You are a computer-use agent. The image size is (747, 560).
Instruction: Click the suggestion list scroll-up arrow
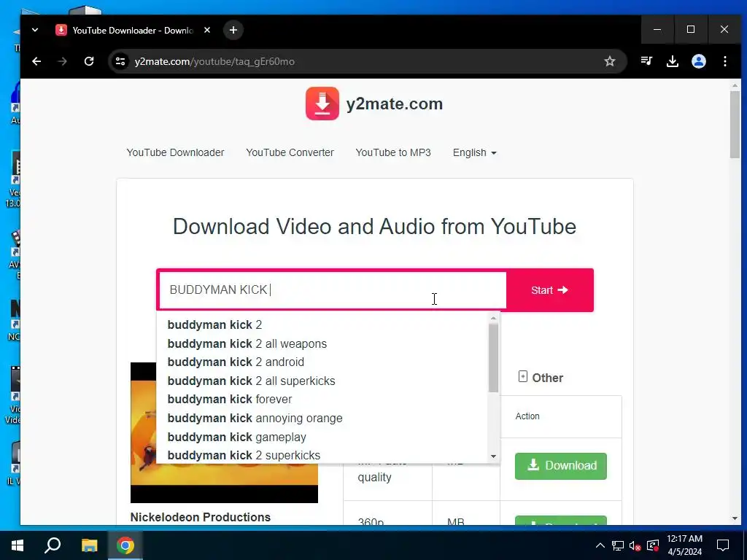click(494, 318)
